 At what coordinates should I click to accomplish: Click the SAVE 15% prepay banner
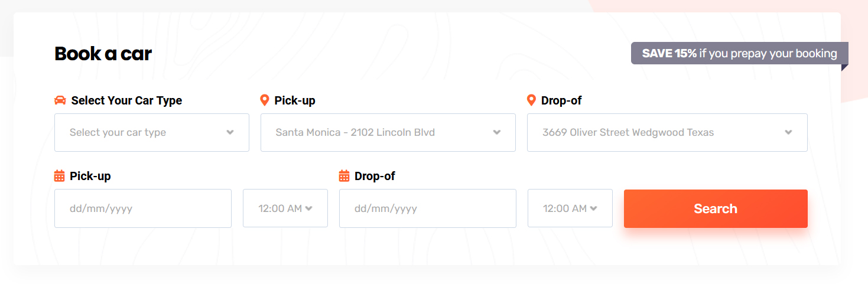[739, 54]
